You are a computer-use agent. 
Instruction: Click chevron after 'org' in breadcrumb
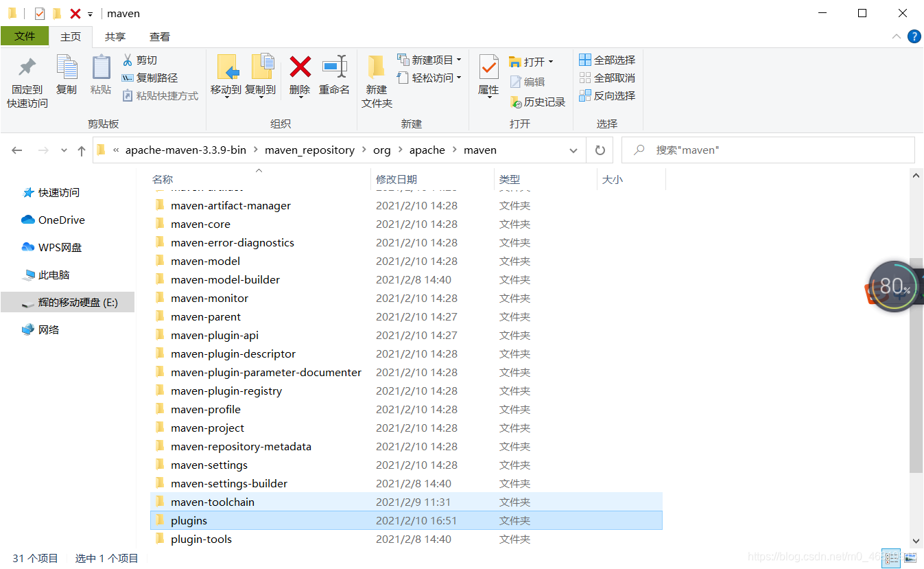[400, 150]
